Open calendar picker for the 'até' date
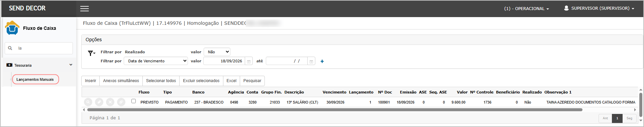The image size is (644, 127). (x=311, y=61)
